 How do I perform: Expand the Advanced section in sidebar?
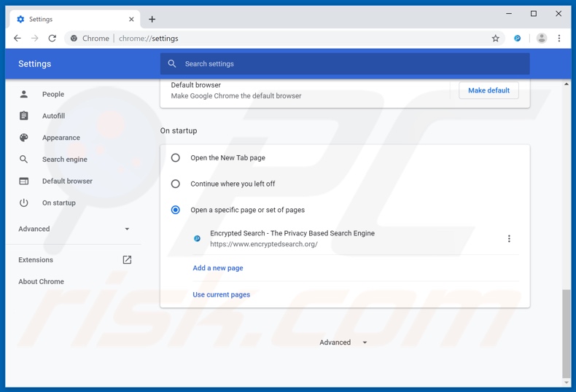(x=74, y=229)
